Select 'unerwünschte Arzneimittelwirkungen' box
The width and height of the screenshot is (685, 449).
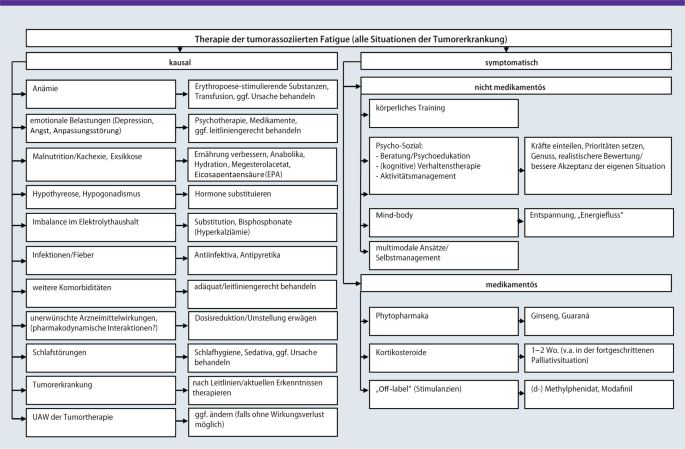click(101, 325)
